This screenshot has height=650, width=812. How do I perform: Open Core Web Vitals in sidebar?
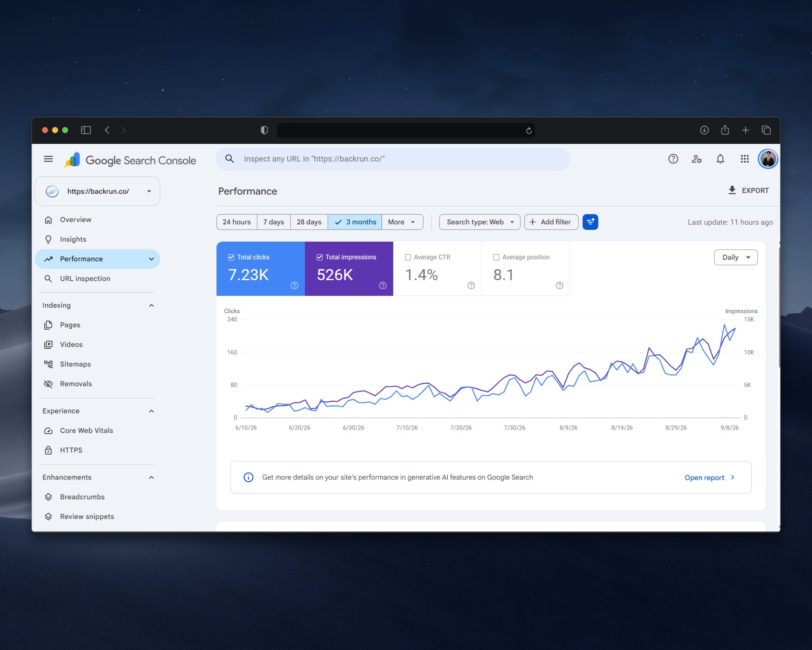[x=86, y=430]
